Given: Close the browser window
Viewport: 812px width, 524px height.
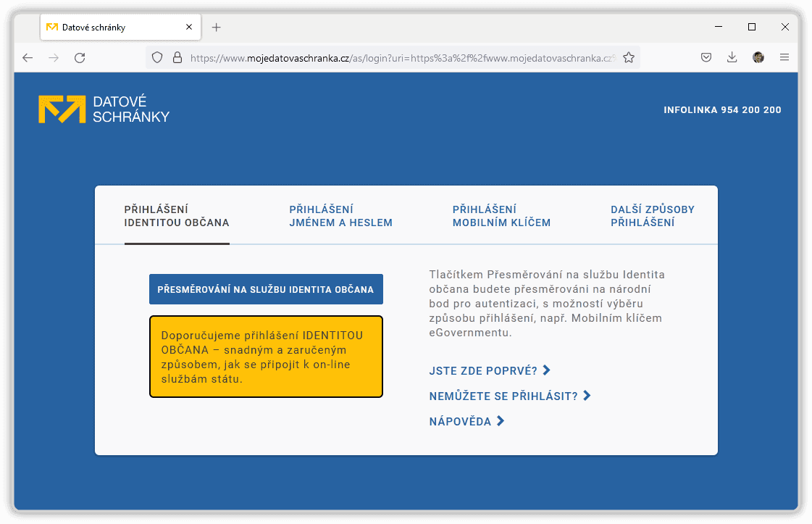Looking at the screenshot, I should click(x=785, y=27).
